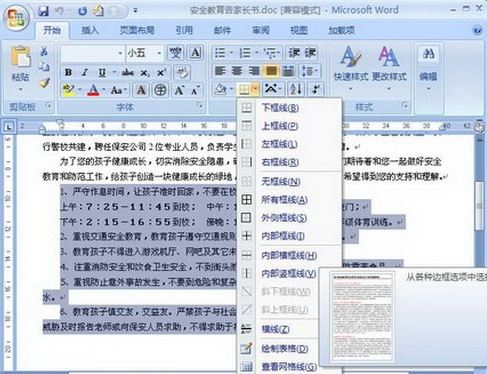Switch to the 审阅 (Review) tab
This screenshot has width=487, height=374.
[260, 30]
